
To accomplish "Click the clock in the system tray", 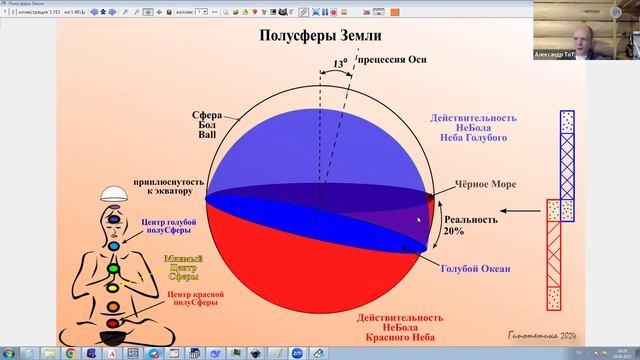I will click(622, 353).
